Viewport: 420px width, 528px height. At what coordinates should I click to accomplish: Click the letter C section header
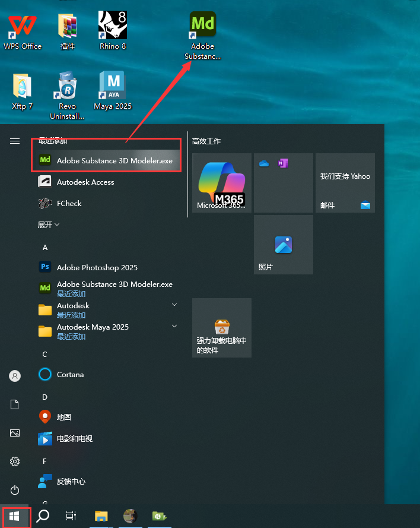(x=44, y=354)
